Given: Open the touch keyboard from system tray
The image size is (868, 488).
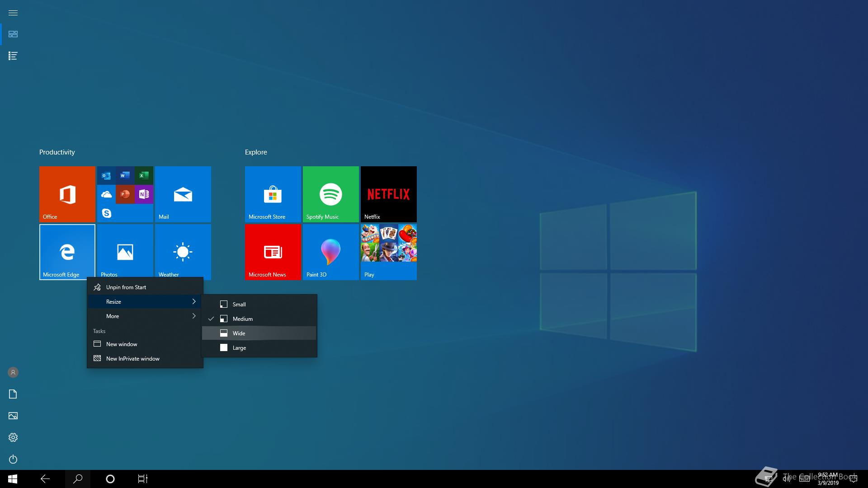Looking at the screenshot, I should 804,479.
